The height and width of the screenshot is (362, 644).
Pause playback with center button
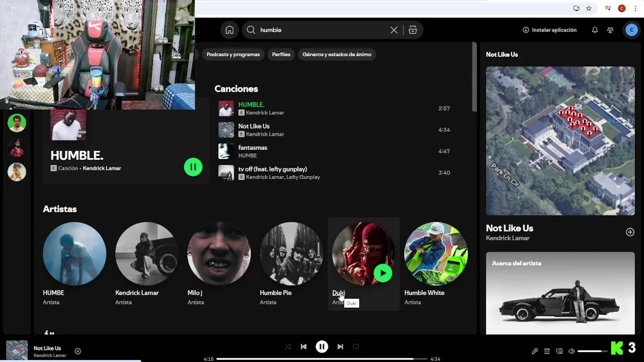pyautogui.click(x=322, y=346)
